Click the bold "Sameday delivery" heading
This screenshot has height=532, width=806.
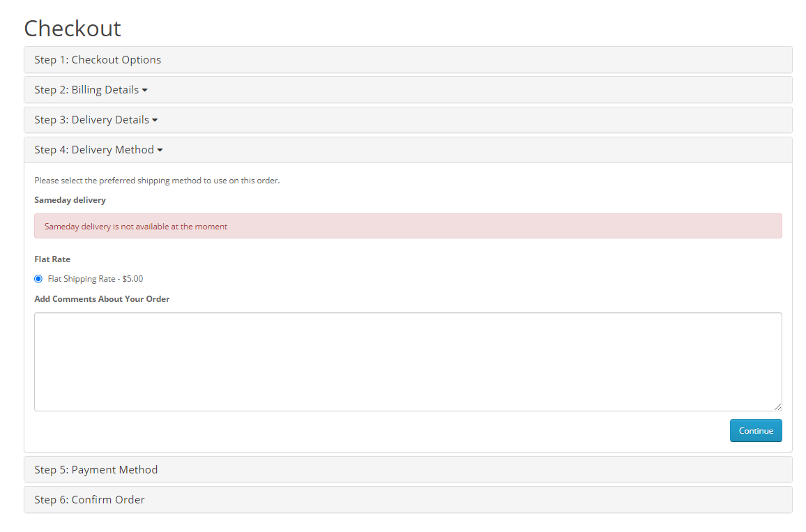(x=70, y=200)
